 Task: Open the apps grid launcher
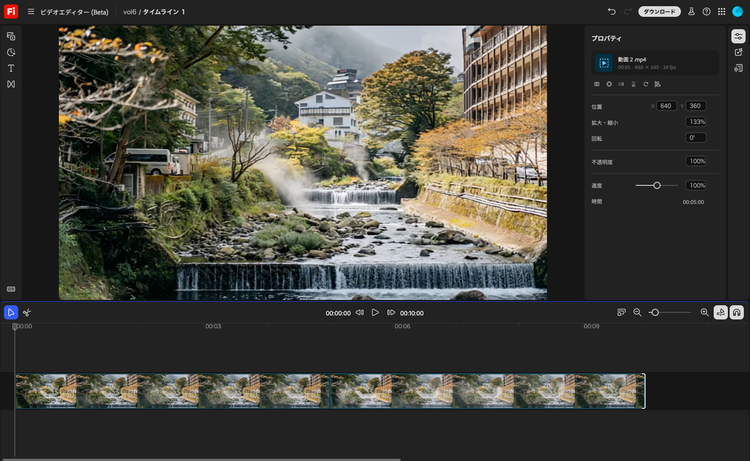[x=722, y=11]
